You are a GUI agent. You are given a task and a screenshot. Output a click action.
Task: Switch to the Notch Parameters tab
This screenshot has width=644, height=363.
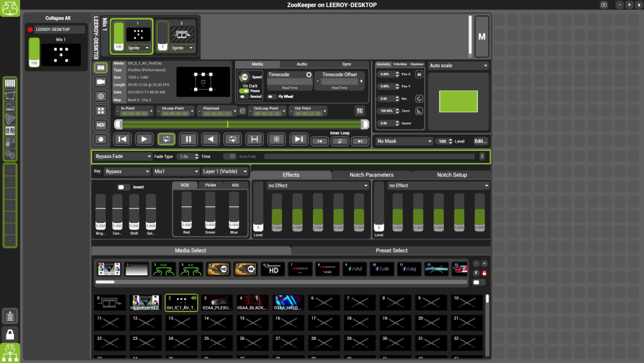371,175
